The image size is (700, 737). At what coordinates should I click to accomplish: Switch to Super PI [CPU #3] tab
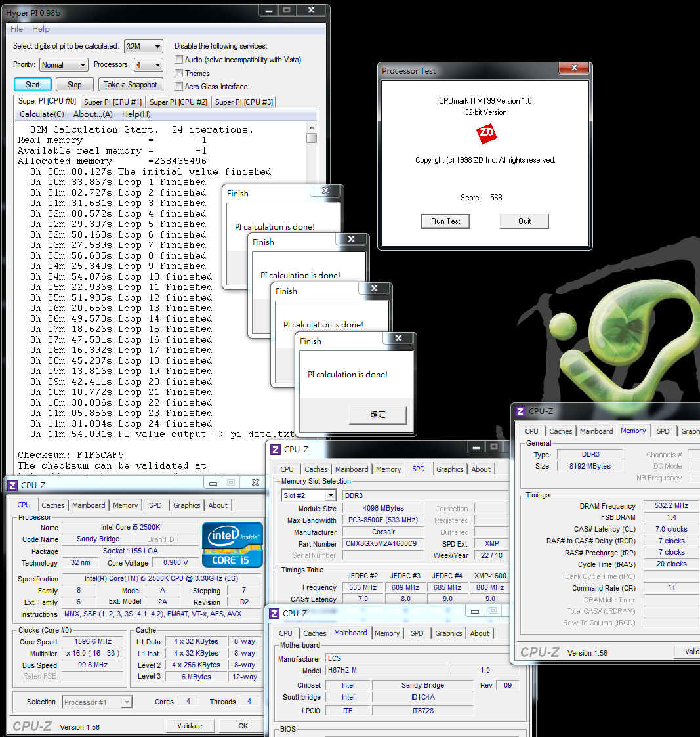click(x=244, y=102)
